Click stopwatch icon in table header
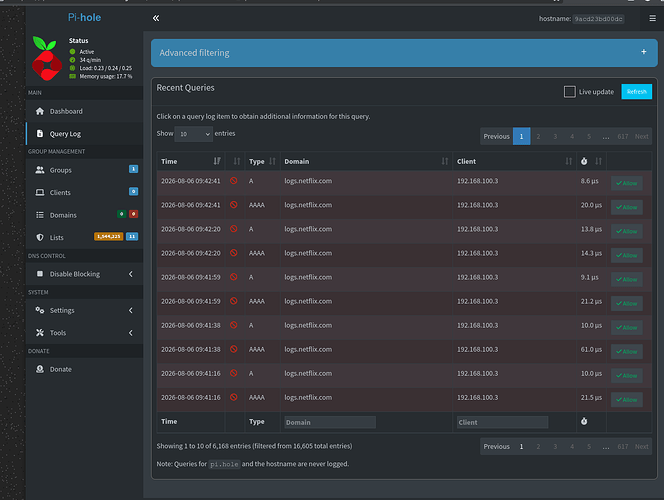664x500 pixels. coord(584,161)
